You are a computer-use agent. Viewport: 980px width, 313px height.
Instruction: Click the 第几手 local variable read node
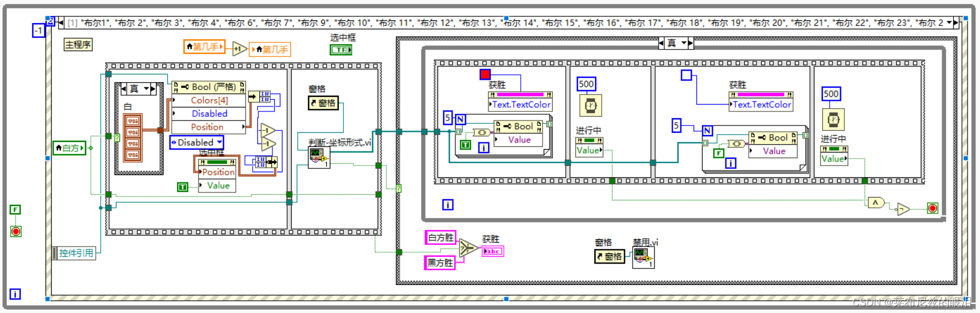click(205, 47)
